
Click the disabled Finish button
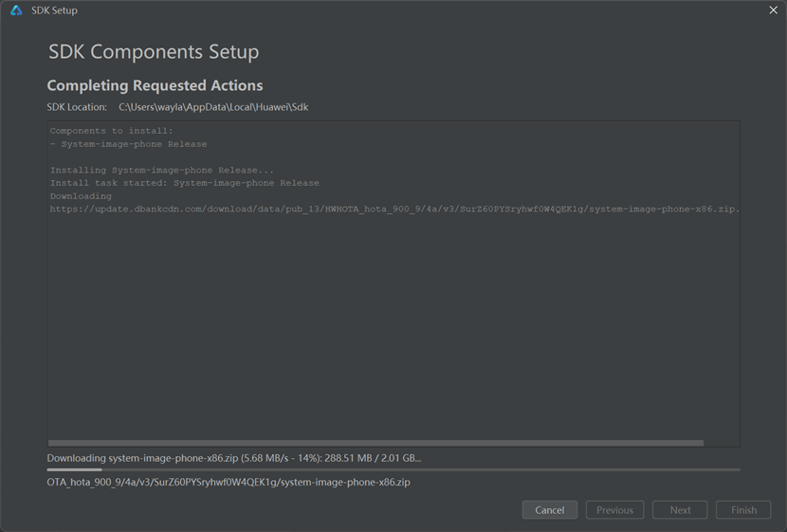(743, 510)
